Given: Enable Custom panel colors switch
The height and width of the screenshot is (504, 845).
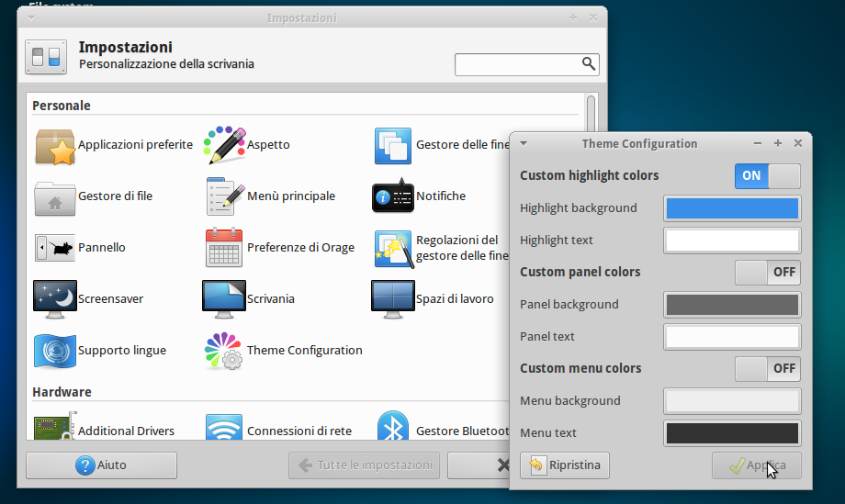Looking at the screenshot, I should coord(768,272).
